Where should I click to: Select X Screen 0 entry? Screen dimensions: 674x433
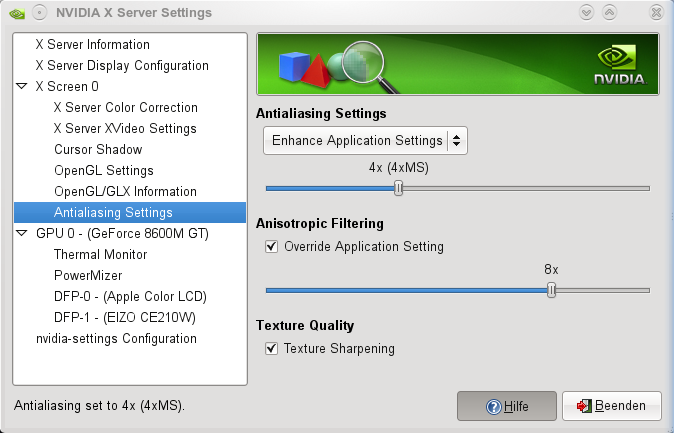click(67, 86)
